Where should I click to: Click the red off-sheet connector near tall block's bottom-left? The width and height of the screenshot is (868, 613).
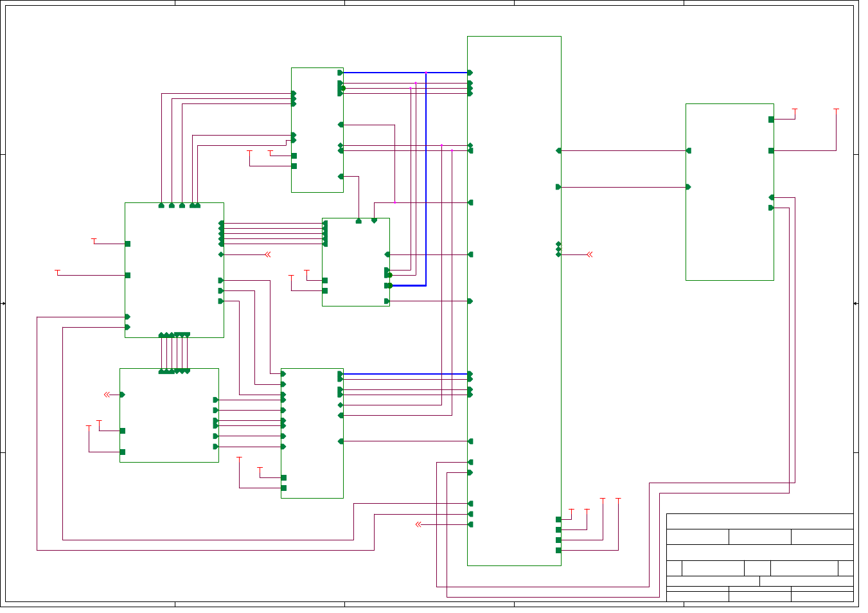[x=418, y=524]
